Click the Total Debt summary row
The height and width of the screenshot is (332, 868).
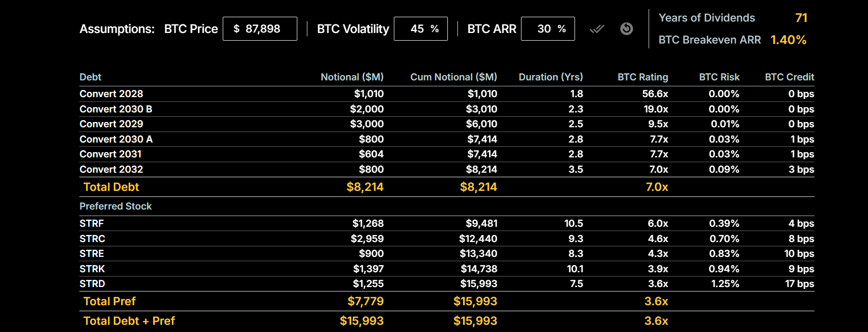tap(110, 187)
